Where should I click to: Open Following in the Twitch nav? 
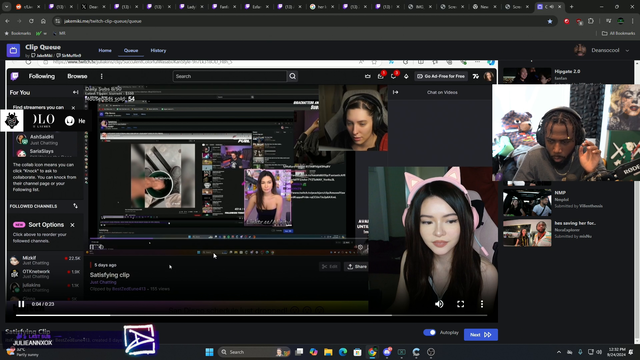click(x=42, y=76)
